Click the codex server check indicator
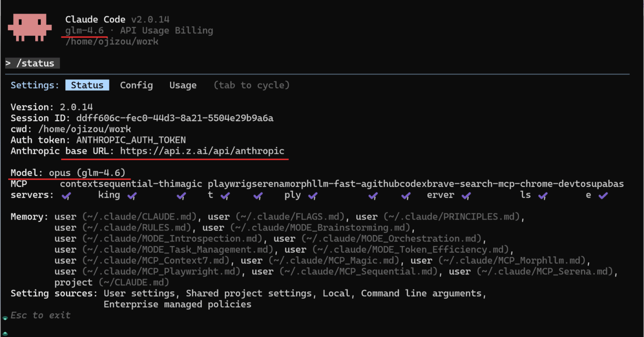Image resolution: width=644 pixels, height=337 pixels. coord(406,196)
